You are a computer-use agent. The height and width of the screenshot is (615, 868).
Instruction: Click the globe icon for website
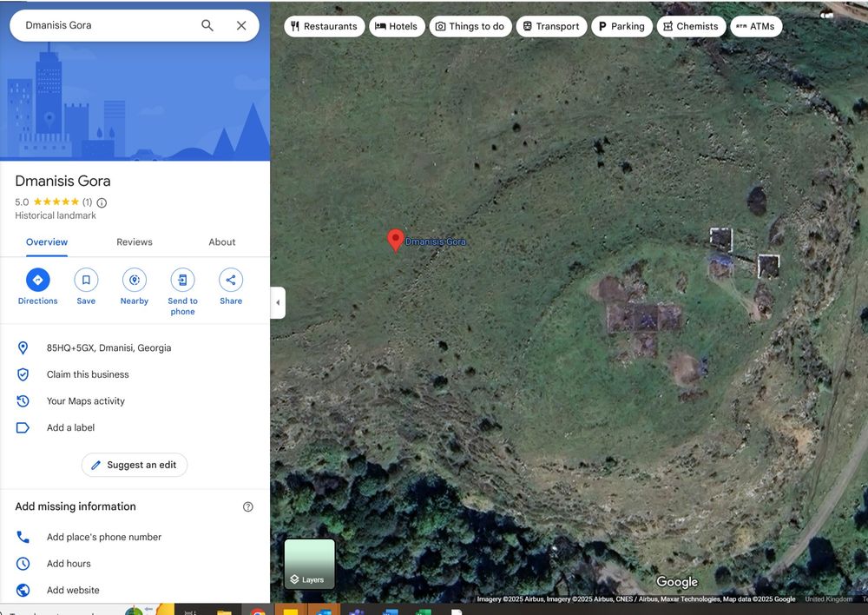tap(23, 590)
